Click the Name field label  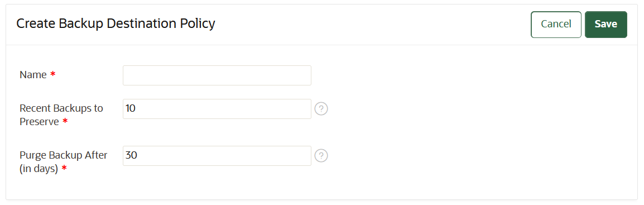(33, 75)
